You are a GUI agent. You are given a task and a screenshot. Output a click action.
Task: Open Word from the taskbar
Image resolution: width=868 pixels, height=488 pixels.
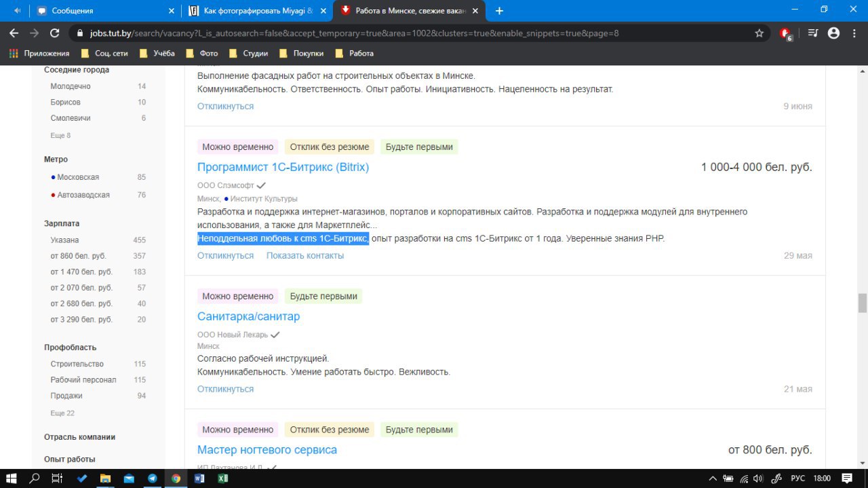click(199, 478)
